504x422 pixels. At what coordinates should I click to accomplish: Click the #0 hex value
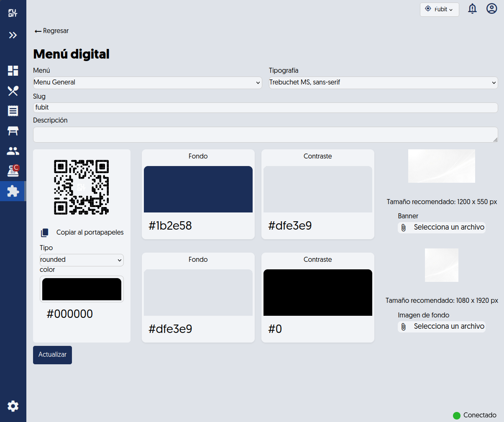275,329
